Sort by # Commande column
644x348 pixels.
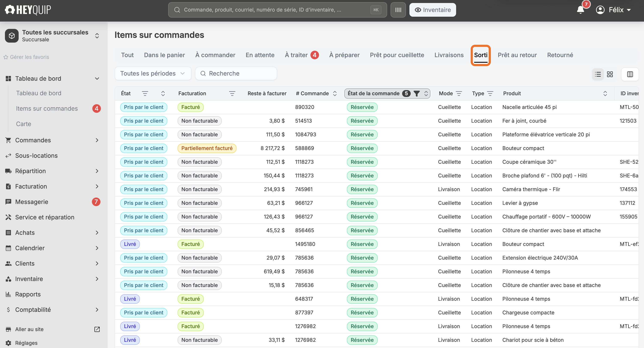pos(335,94)
